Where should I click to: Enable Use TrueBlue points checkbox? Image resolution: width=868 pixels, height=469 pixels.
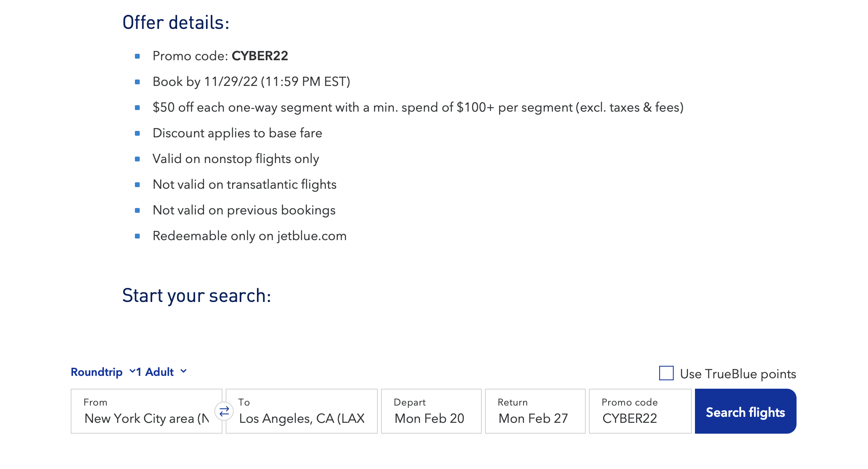click(666, 373)
